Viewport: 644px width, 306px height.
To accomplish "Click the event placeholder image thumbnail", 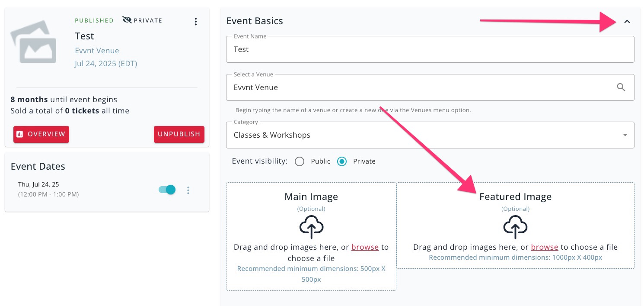I will 34,42.
